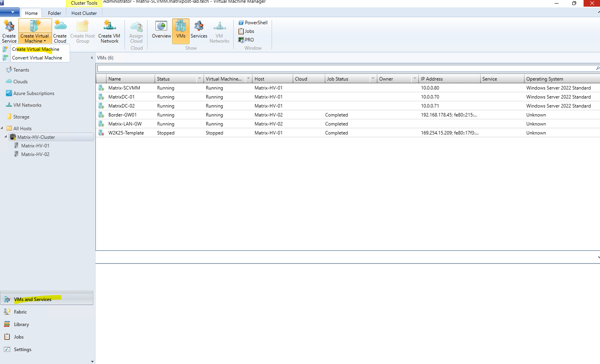600x364 pixels.
Task: Select Storage in the navigation tree
Action: [21, 117]
